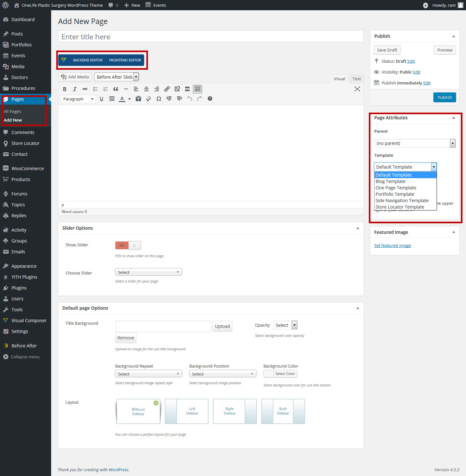The width and height of the screenshot is (466, 476).
Task: Open the Set featured image link
Action: (392, 245)
